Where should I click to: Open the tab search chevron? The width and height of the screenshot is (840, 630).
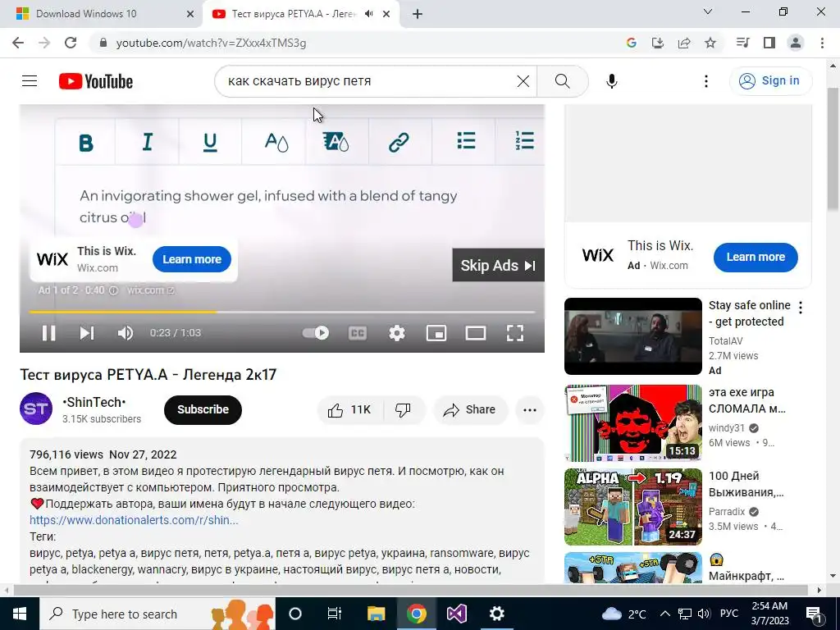pyautogui.click(x=708, y=11)
